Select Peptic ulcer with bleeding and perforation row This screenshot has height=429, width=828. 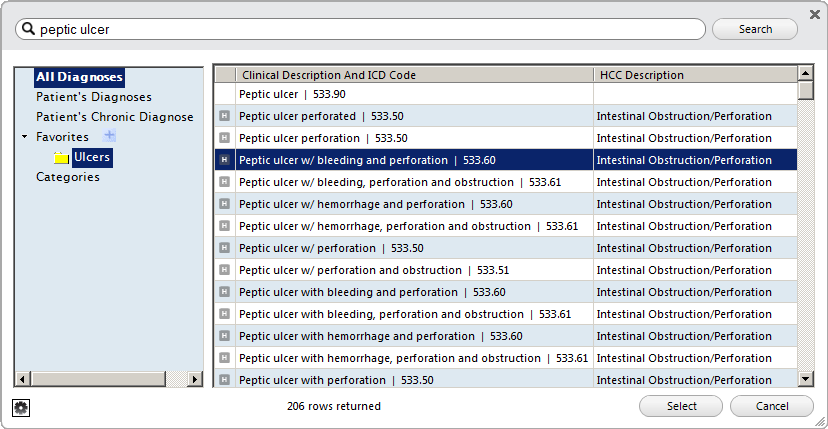click(x=506, y=292)
